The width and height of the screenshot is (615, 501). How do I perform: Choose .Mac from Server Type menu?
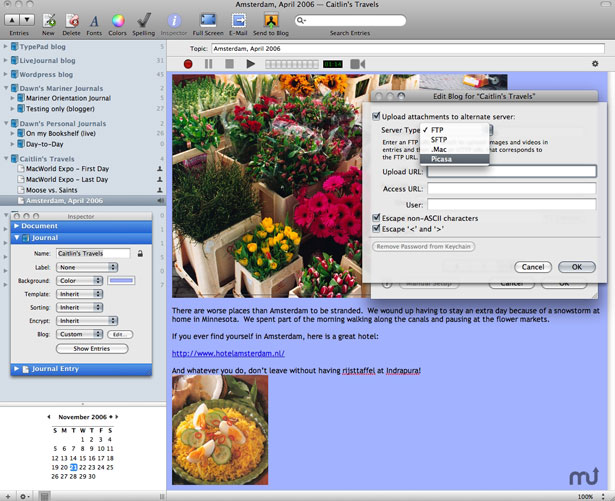(455, 149)
